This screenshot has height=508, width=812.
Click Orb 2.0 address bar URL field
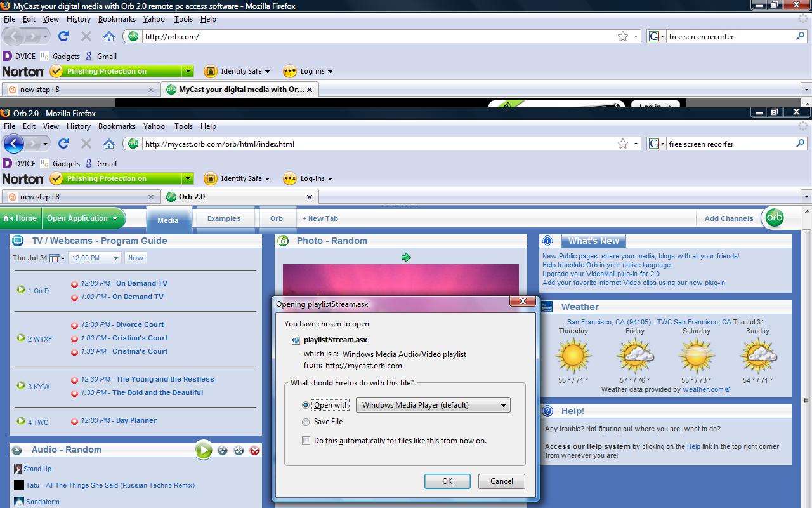[377, 144]
